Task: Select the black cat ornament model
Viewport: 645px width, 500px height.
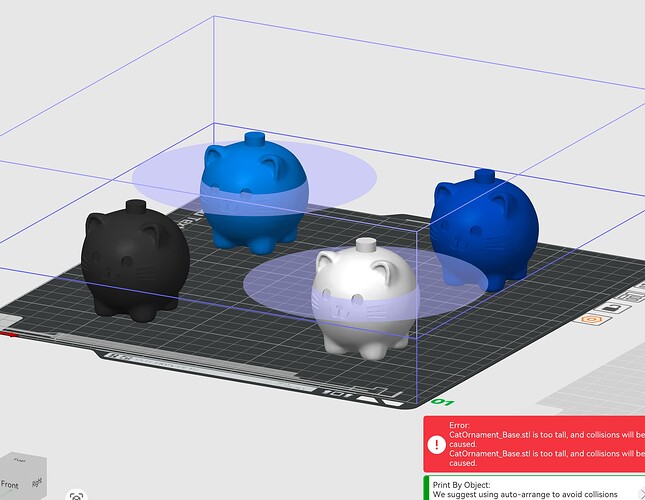Action: tap(134, 261)
